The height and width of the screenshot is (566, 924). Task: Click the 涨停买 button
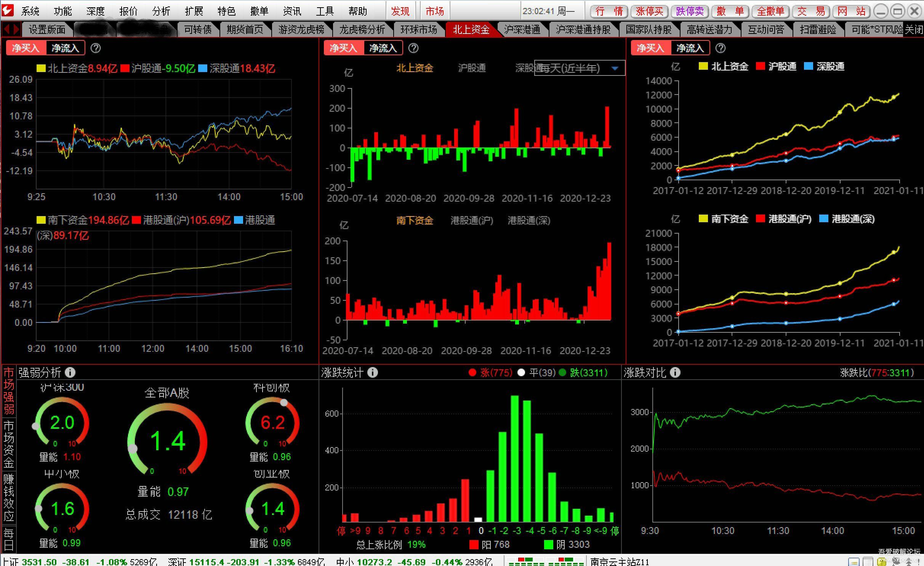pyautogui.click(x=649, y=11)
